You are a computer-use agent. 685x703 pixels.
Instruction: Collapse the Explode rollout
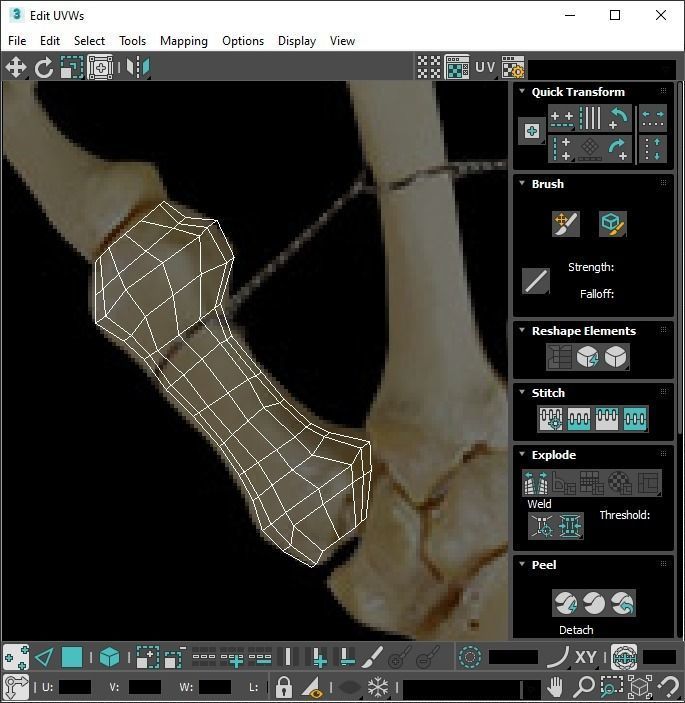click(x=522, y=454)
